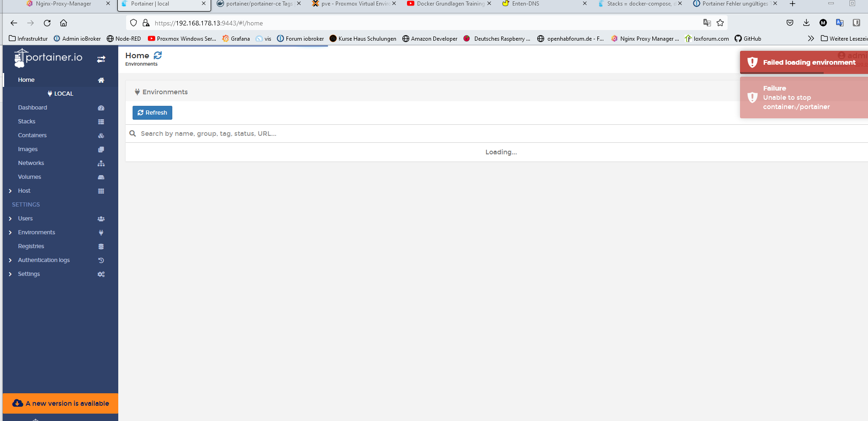Click the Stacks list icon
This screenshot has height=421, width=868.
pyautogui.click(x=101, y=122)
